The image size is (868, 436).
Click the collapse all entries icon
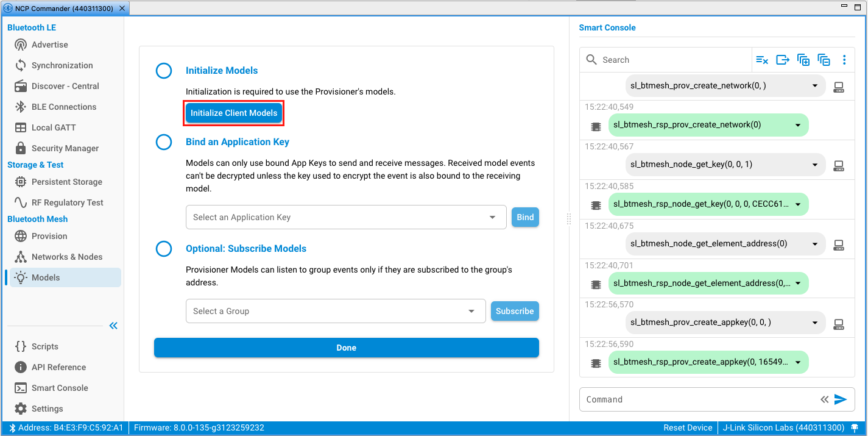(x=824, y=60)
